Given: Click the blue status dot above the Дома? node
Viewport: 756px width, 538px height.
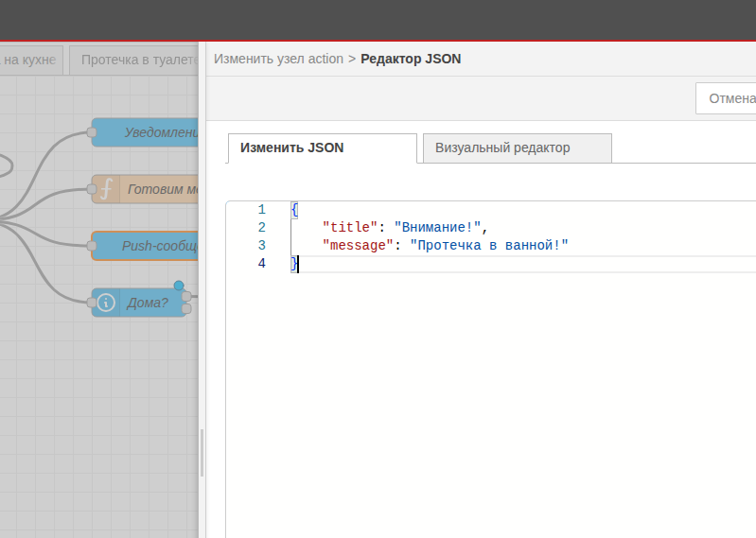Looking at the screenshot, I should pos(178,286).
